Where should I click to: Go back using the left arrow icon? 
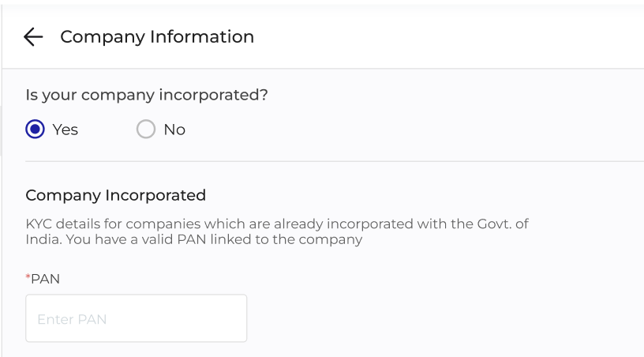[33, 37]
